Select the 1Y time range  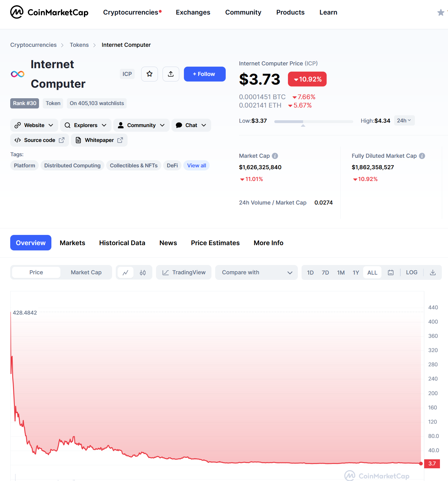click(x=356, y=272)
